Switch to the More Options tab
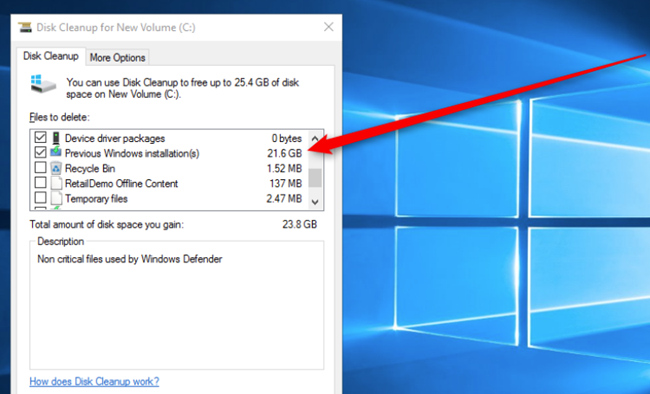The width and height of the screenshot is (650, 394). click(x=117, y=58)
